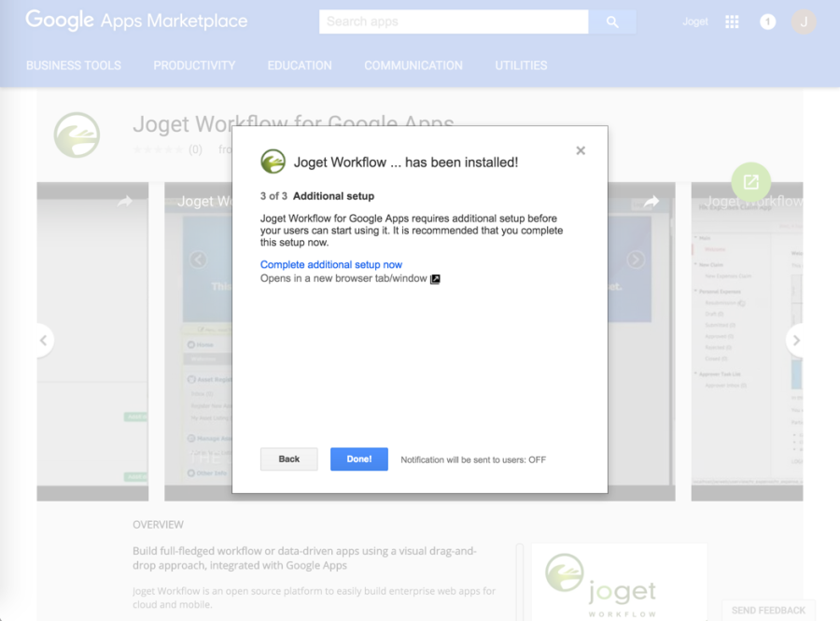
Task: Open the UTILITIES category
Action: pyautogui.click(x=521, y=65)
